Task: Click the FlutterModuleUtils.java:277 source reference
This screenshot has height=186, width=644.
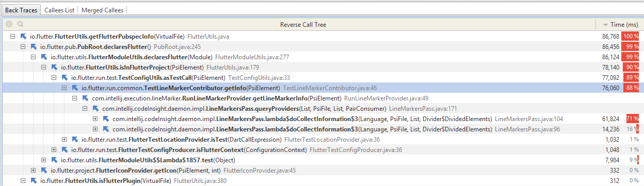Action: (252, 57)
